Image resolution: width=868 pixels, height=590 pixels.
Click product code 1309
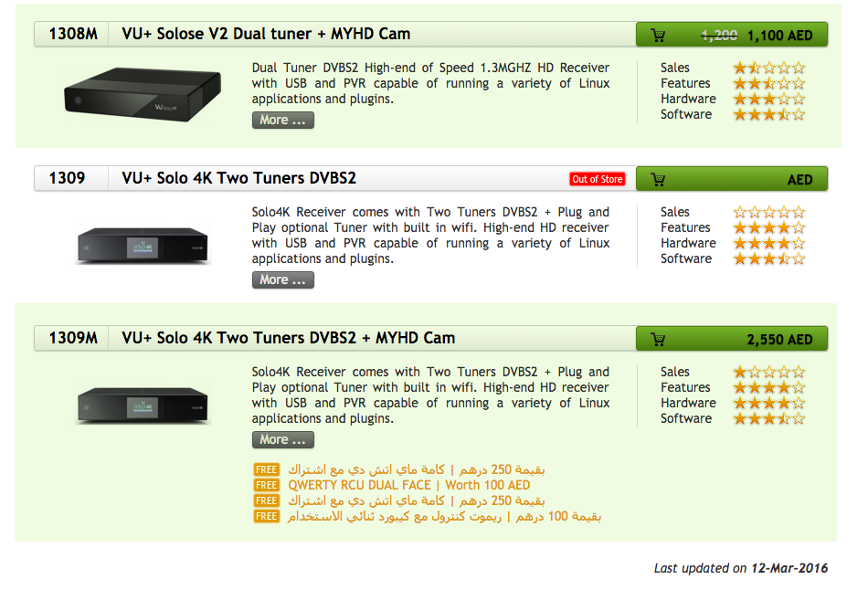tap(67, 178)
